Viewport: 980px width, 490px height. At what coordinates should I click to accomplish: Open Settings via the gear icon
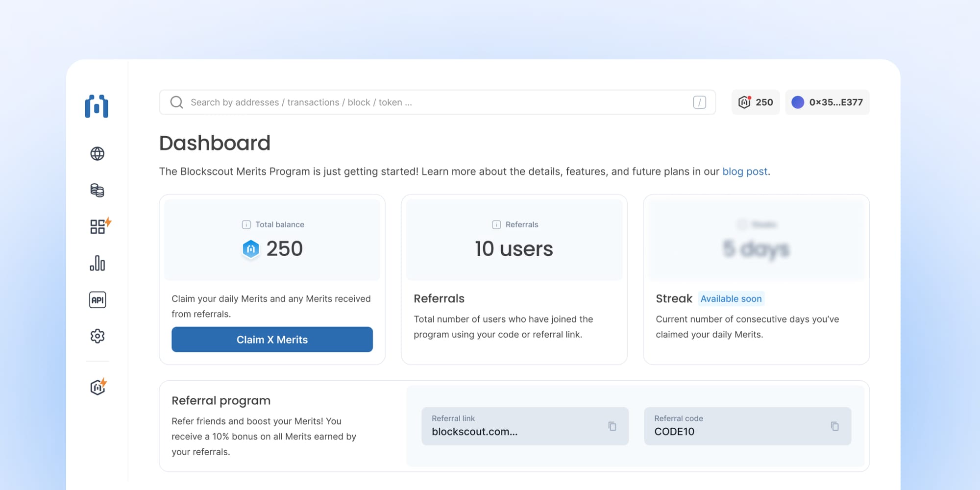point(98,336)
